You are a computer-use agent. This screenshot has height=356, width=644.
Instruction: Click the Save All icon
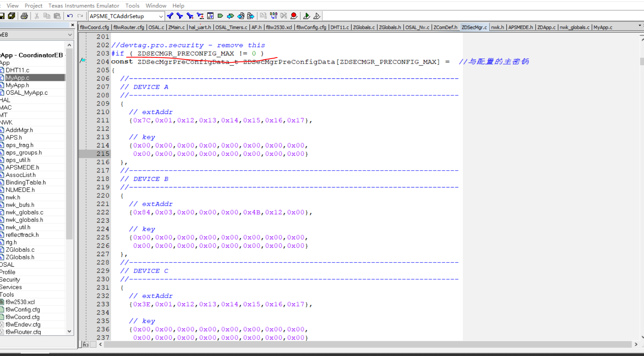(12, 16)
